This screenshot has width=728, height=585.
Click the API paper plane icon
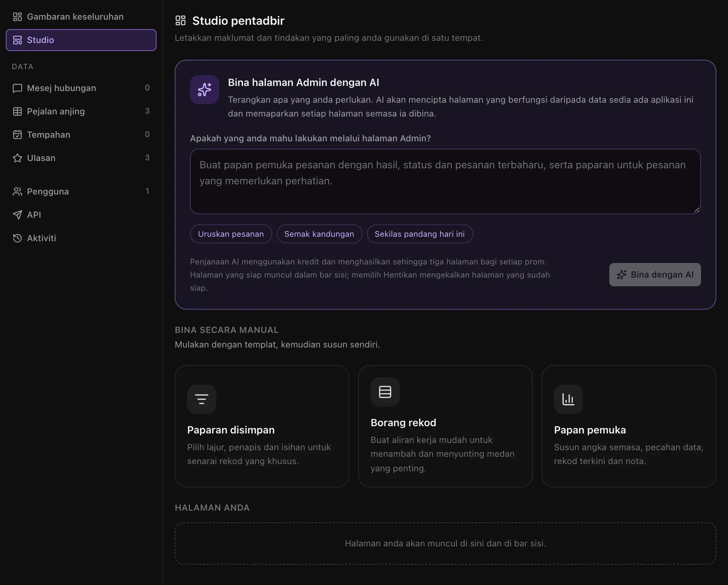17,215
